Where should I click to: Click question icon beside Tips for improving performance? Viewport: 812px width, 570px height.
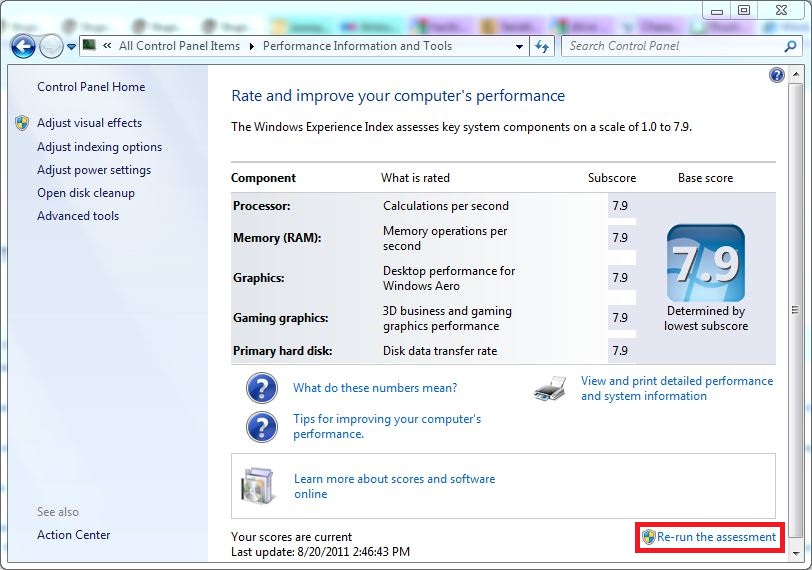[262, 427]
